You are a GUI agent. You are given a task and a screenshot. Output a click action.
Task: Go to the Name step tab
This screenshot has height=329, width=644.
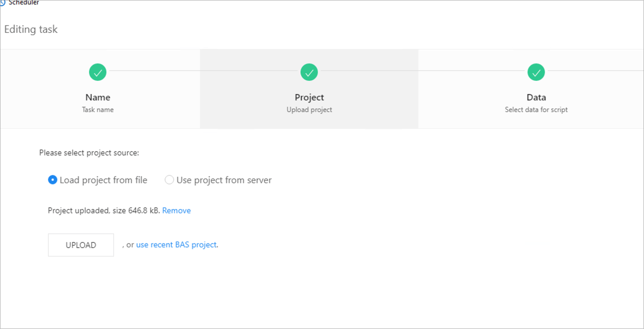point(98,97)
